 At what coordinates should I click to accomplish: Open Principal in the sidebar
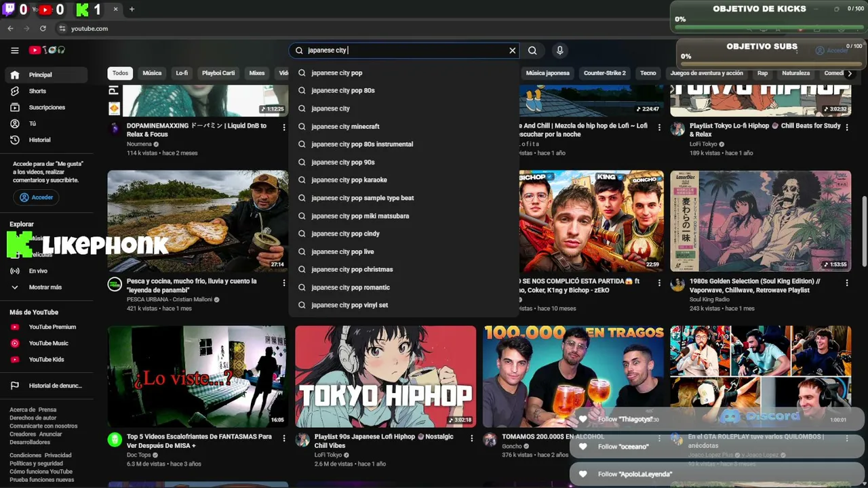[x=46, y=75]
